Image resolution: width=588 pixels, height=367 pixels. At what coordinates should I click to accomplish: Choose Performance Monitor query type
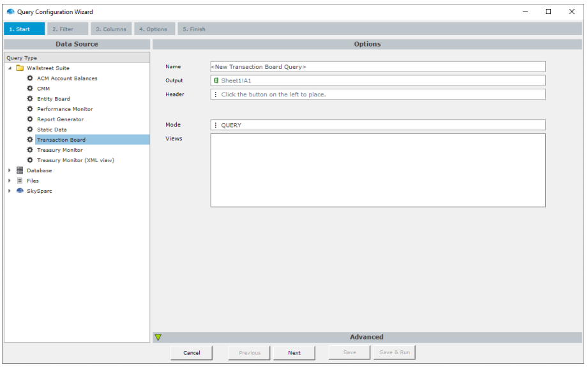coord(65,109)
